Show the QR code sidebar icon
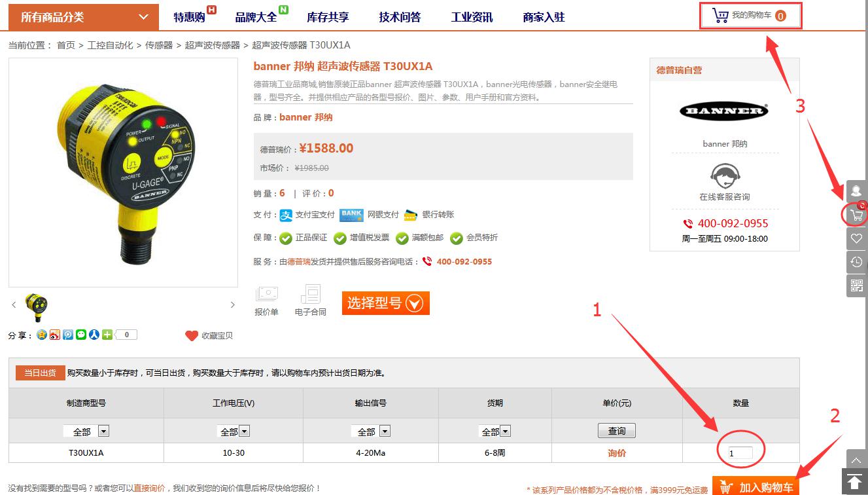868x495 pixels. pos(856,285)
